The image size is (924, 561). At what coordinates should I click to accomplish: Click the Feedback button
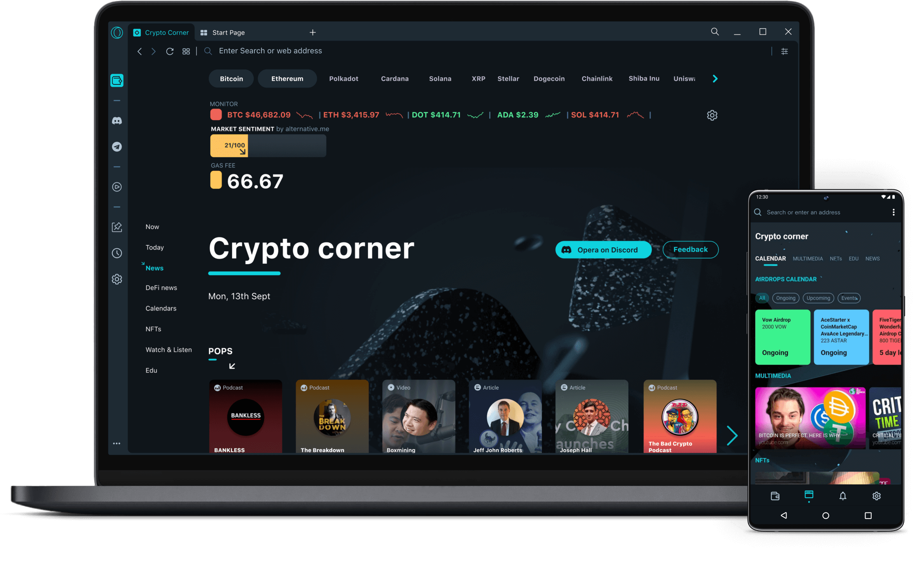pyautogui.click(x=691, y=249)
